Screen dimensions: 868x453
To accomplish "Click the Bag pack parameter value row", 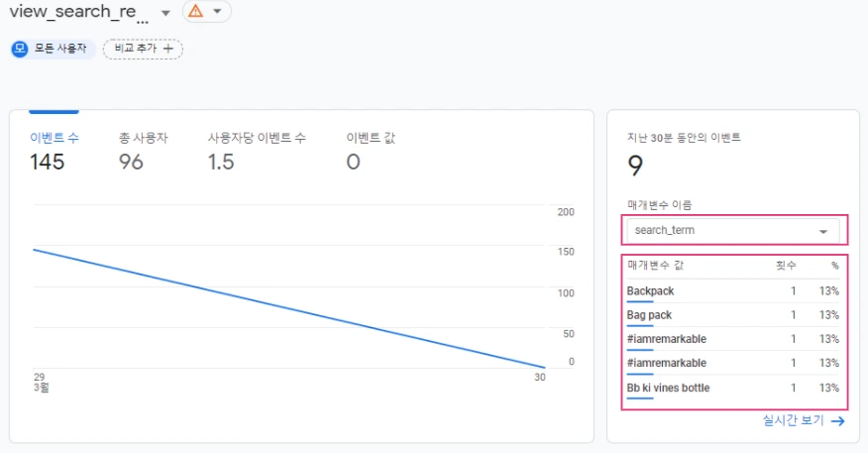I will tap(733, 315).
